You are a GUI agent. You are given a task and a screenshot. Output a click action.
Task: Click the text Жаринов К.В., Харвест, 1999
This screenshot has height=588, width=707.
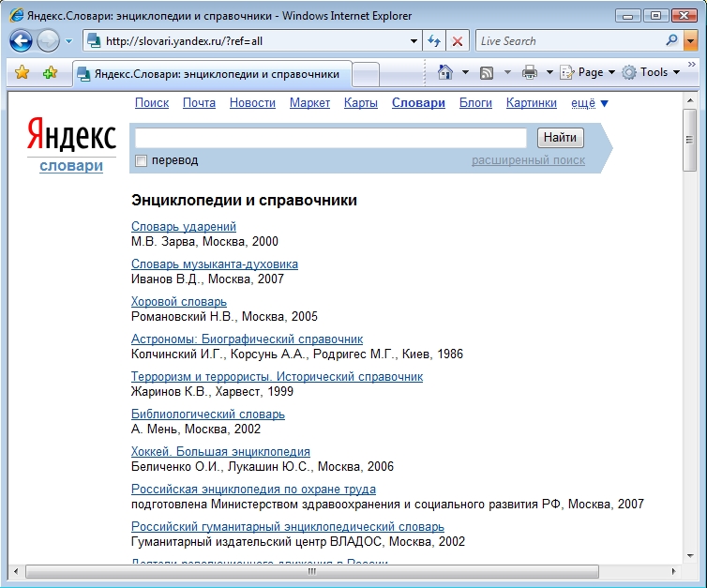pyautogui.click(x=212, y=391)
